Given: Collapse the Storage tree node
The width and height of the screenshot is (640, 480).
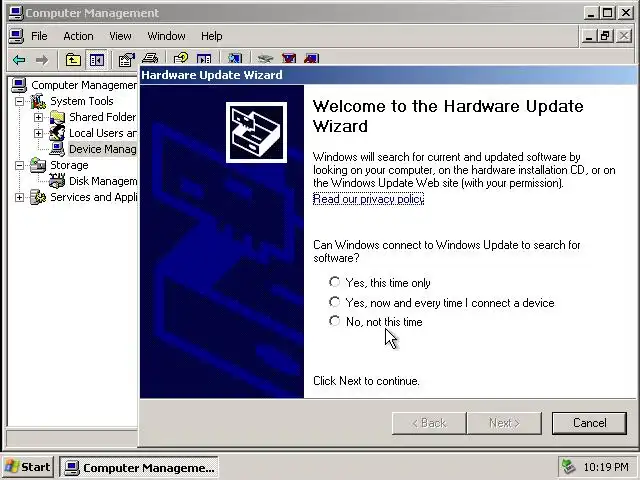Looking at the screenshot, I should click(x=19, y=165).
